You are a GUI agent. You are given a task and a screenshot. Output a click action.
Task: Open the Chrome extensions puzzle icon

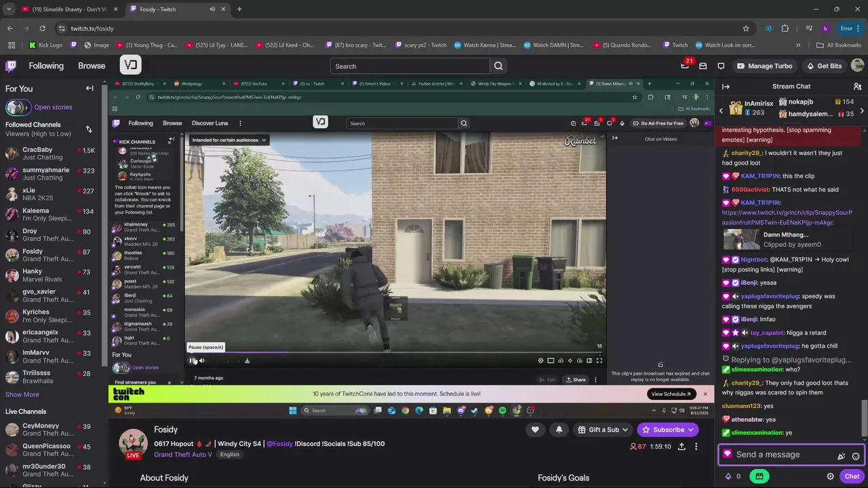pos(785,28)
